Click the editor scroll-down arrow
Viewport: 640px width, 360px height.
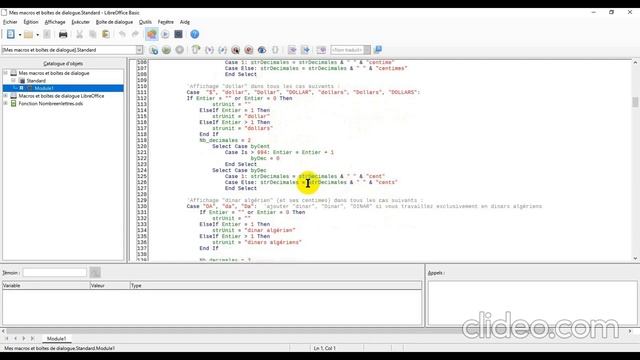(x=635, y=258)
